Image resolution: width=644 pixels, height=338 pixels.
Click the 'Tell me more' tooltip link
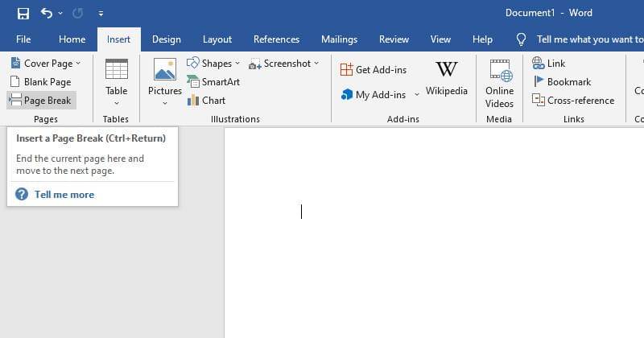(64, 195)
